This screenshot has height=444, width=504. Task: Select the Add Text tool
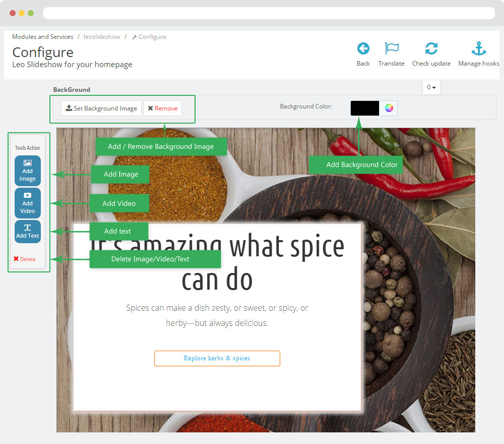coord(28,231)
